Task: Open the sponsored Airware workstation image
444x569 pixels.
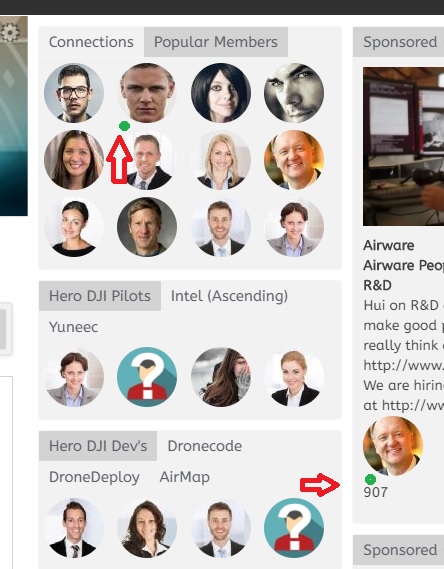Action: click(403, 146)
